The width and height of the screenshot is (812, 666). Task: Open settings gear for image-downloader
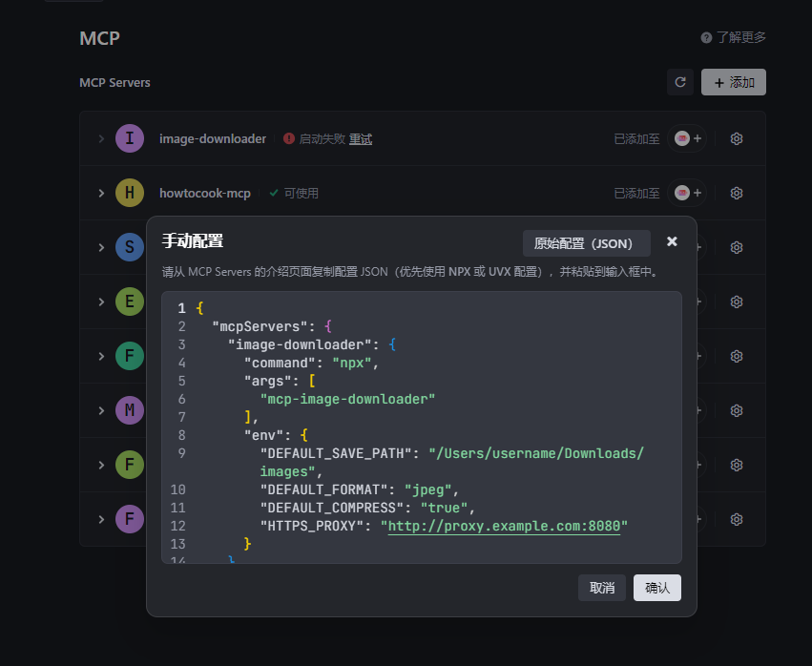click(737, 138)
